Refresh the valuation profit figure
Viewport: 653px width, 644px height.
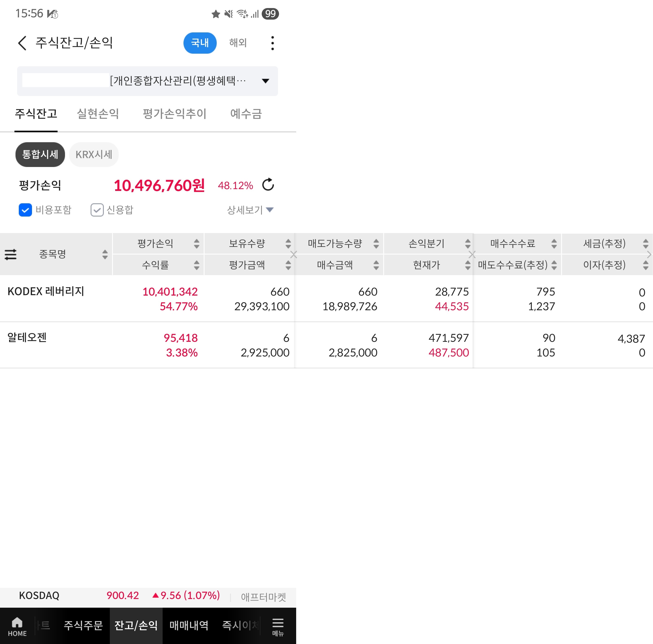click(268, 185)
